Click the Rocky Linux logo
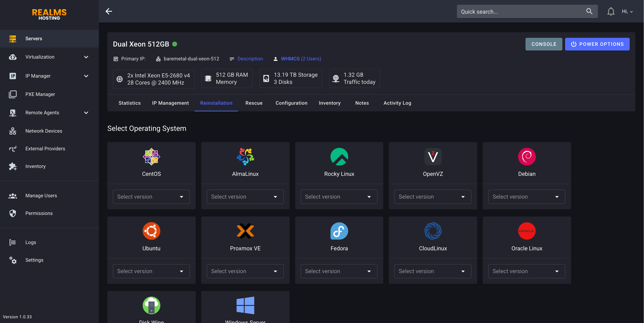This screenshot has width=644, height=323. point(339,157)
